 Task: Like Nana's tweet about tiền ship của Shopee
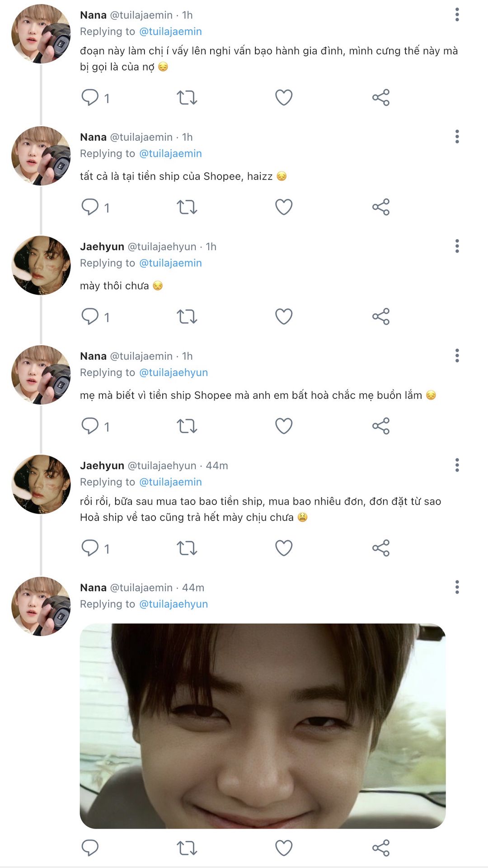point(284,207)
